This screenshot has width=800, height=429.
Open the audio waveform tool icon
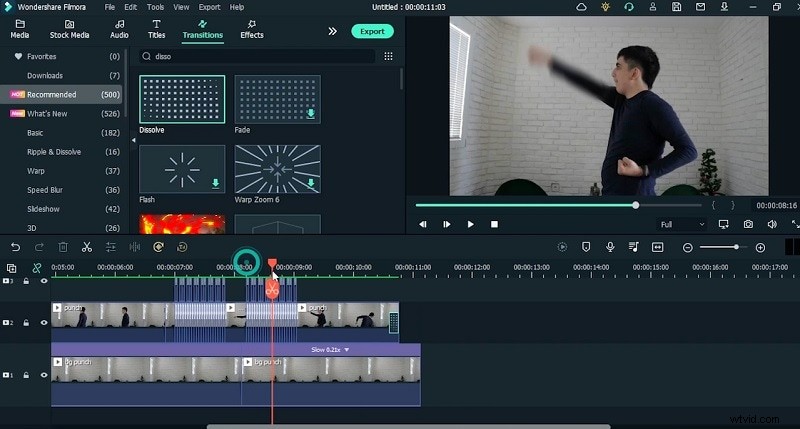pos(135,247)
